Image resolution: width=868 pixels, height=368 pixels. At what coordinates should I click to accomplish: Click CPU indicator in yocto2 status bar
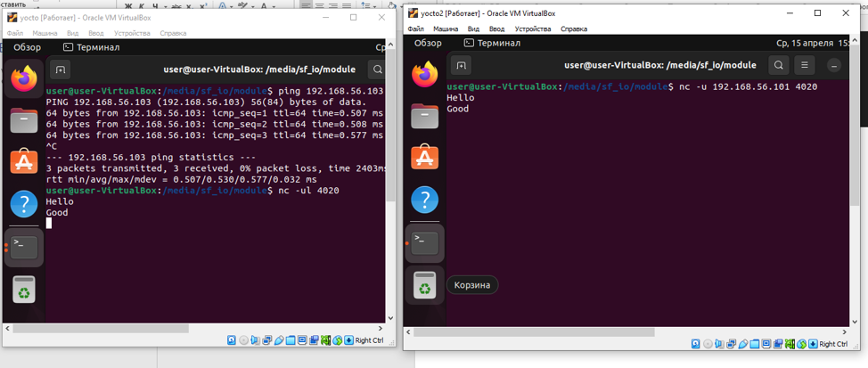pos(790,344)
